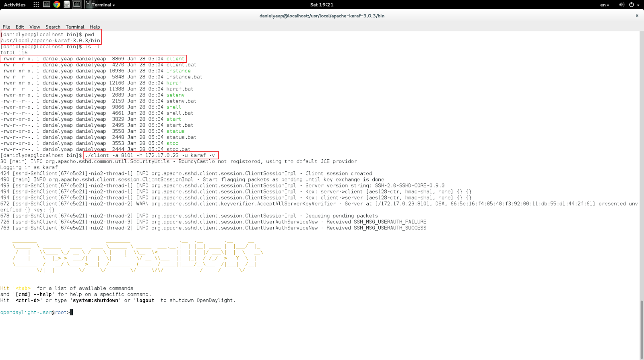Open the Google Chrome launcher icon
The image size is (644, 360).
pyautogui.click(x=57, y=4)
